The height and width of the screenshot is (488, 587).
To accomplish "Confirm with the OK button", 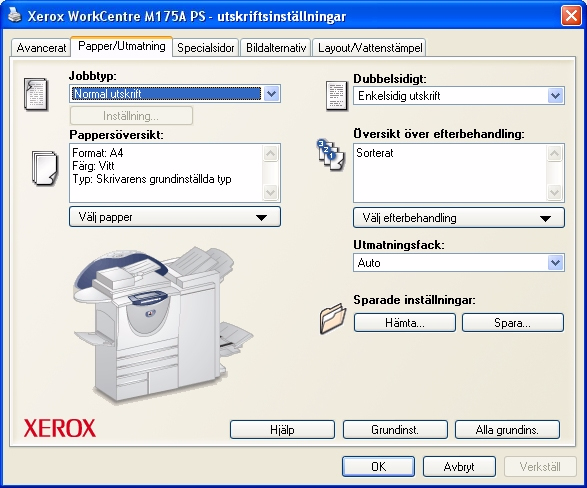I will [x=378, y=466].
